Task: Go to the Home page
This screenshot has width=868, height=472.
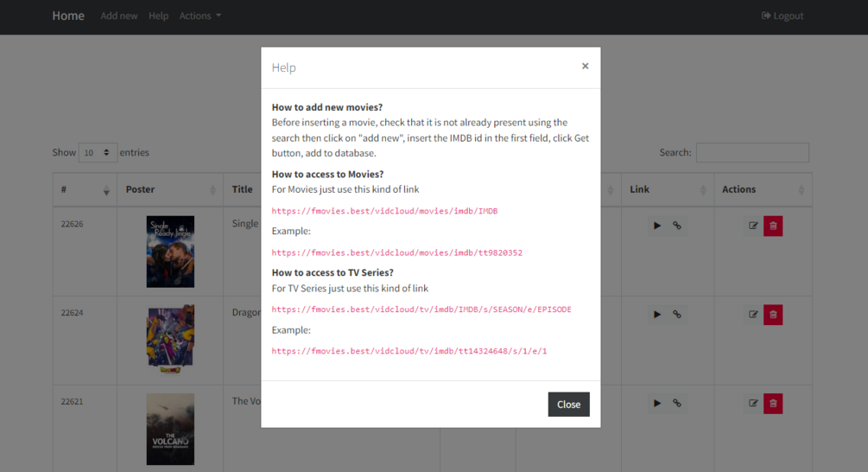Action: tap(68, 16)
